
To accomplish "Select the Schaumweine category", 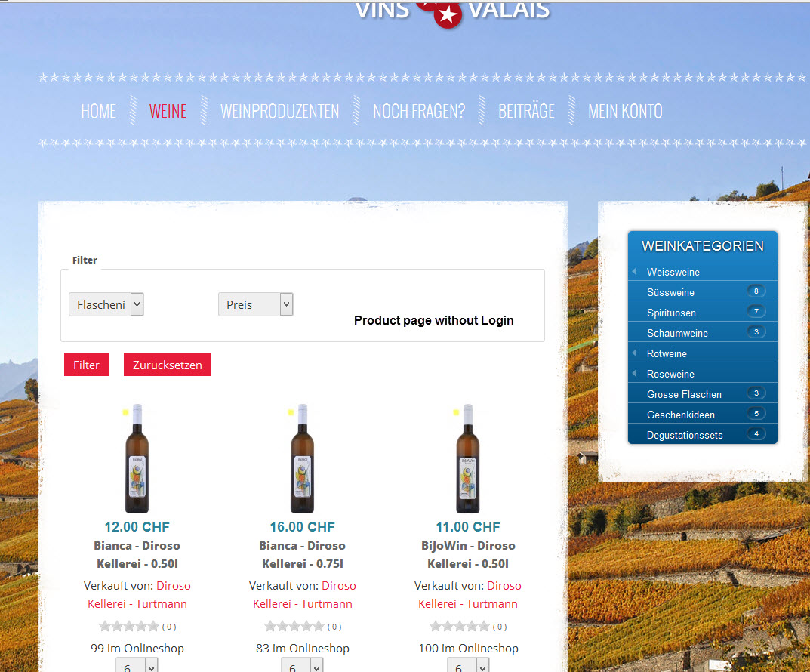I will 677,333.
